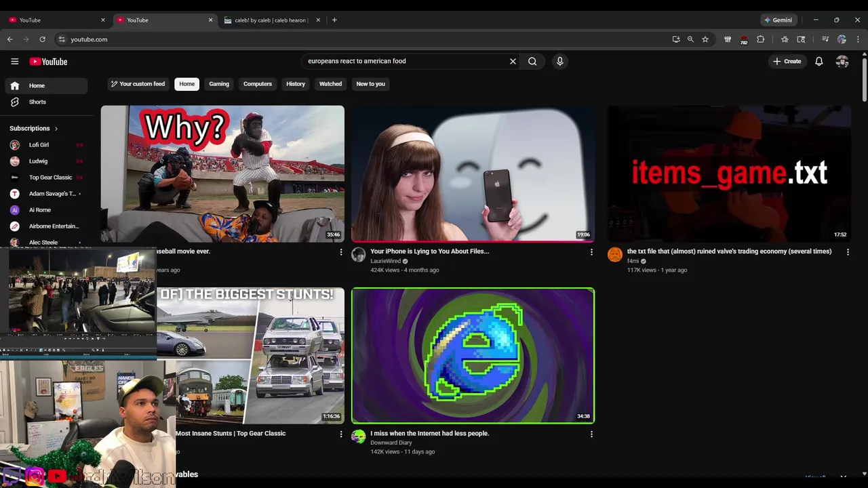Open site information icon beside youtube.com
Screen dimensions: 868x488
click(62, 39)
